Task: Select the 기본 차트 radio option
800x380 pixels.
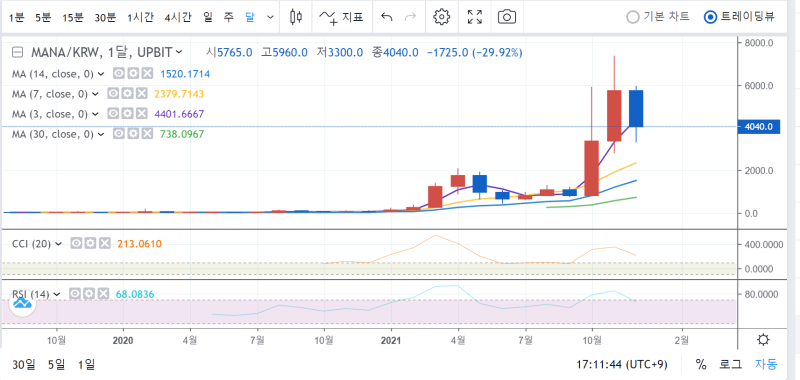Action: coord(658,17)
